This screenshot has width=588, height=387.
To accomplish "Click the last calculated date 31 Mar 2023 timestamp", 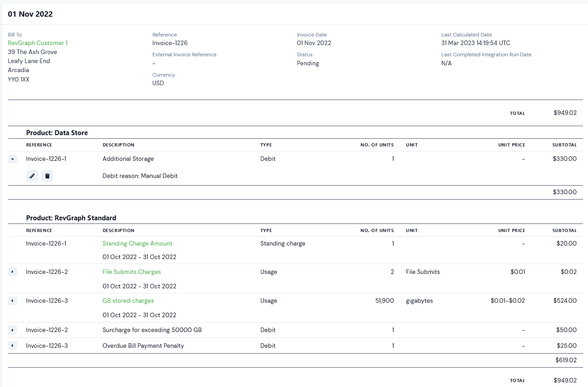I will click(476, 43).
